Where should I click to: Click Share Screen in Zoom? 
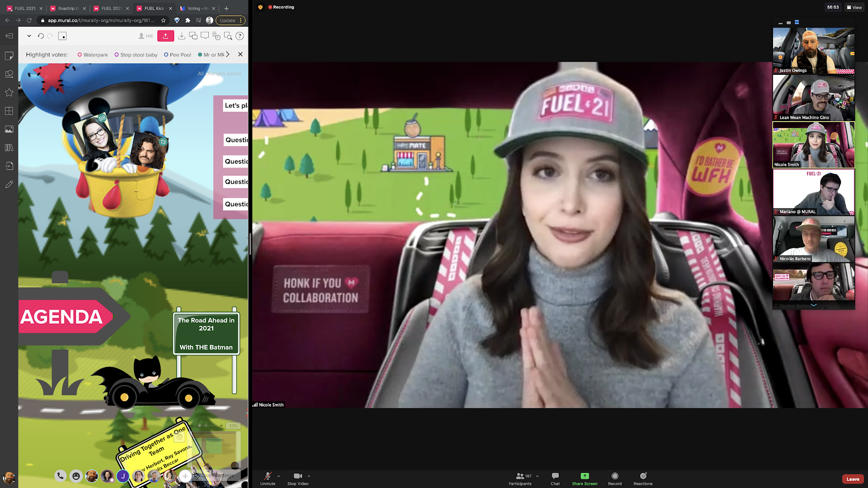coord(585,478)
